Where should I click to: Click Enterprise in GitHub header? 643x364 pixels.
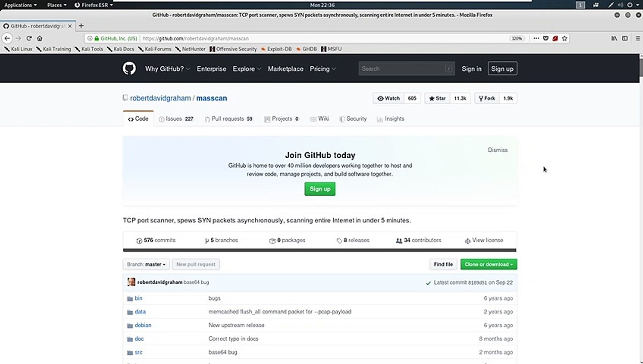211,69
